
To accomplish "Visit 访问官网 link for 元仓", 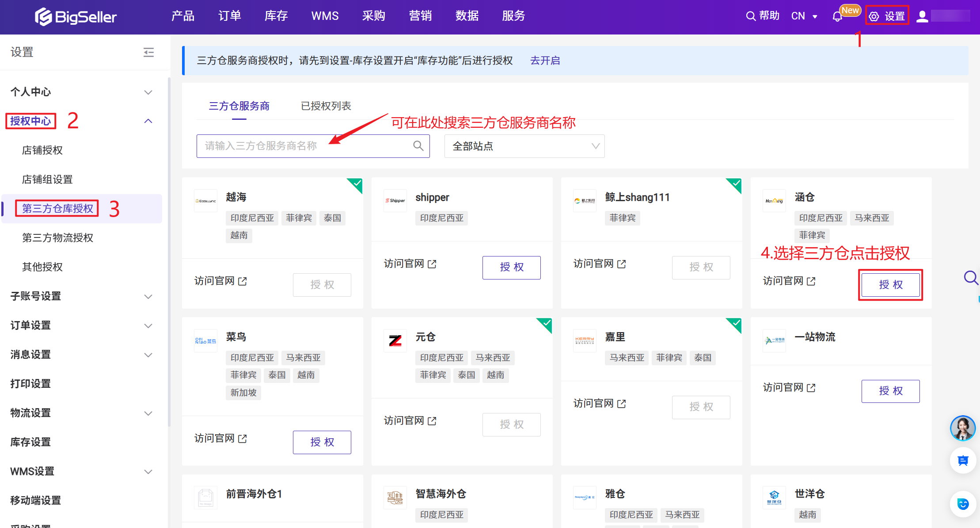I will click(410, 421).
